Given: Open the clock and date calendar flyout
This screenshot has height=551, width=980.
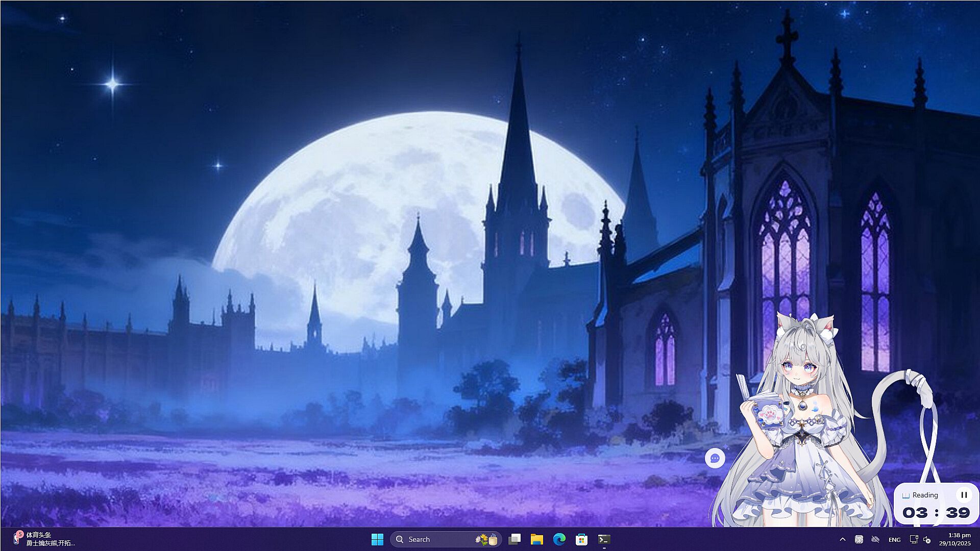Looking at the screenshot, I should pyautogui.click(x=955, y=539).
